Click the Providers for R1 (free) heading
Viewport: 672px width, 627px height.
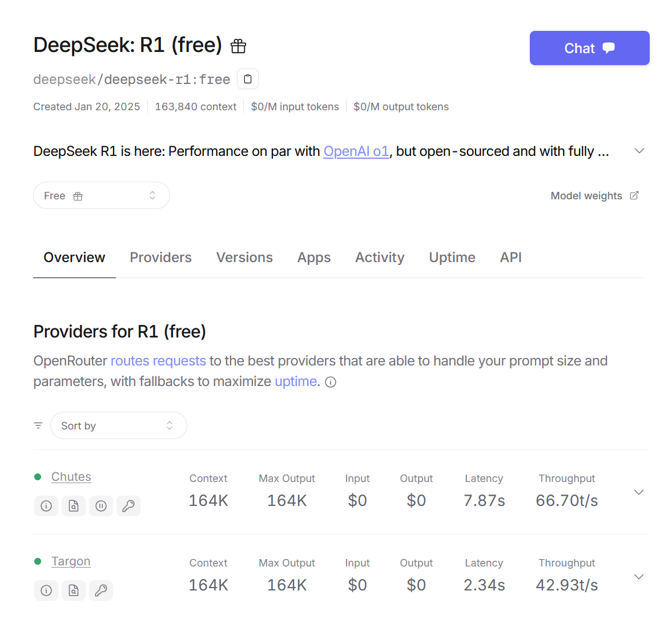119,332
